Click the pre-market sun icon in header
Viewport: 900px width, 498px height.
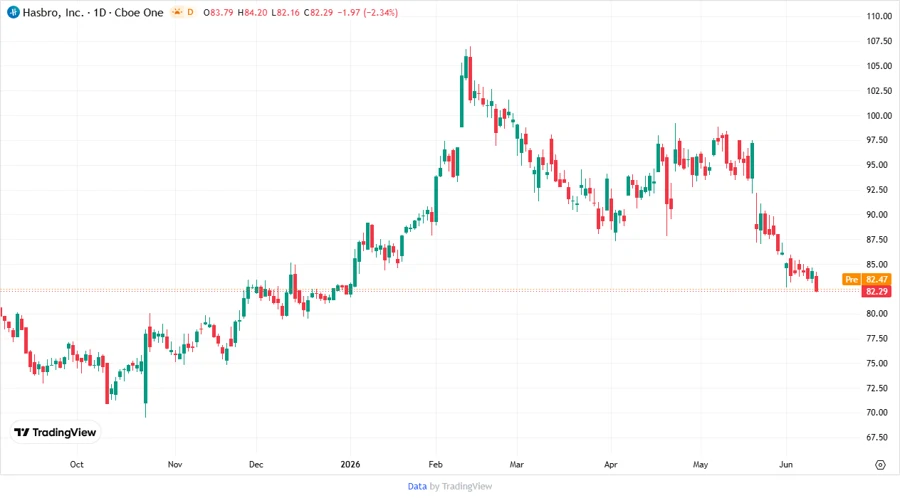pyautogui.click(x=176, y=12)
